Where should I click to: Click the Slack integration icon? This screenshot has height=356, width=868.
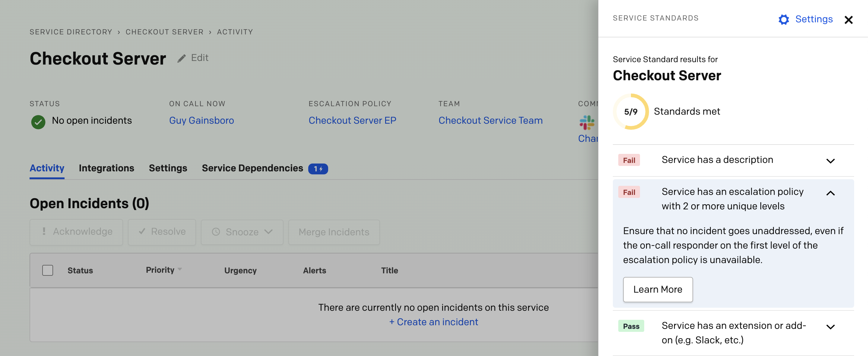click(x=585, y=122)
